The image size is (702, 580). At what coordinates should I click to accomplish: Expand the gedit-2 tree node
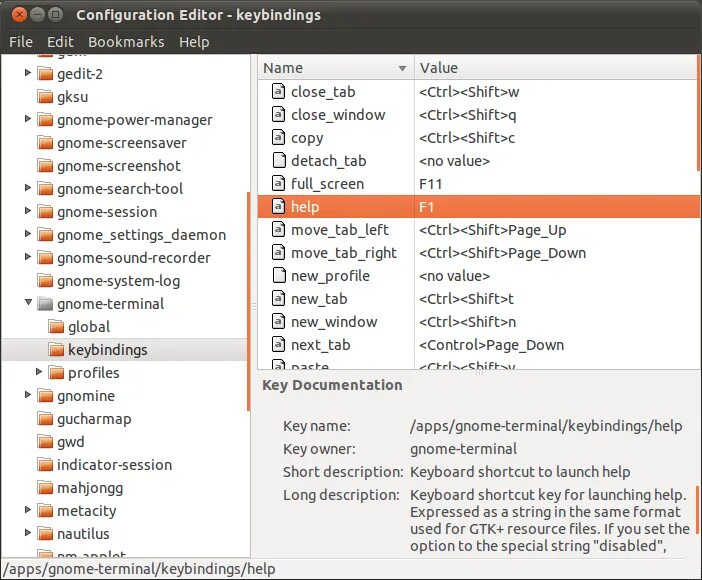click(x=28, y=73)
